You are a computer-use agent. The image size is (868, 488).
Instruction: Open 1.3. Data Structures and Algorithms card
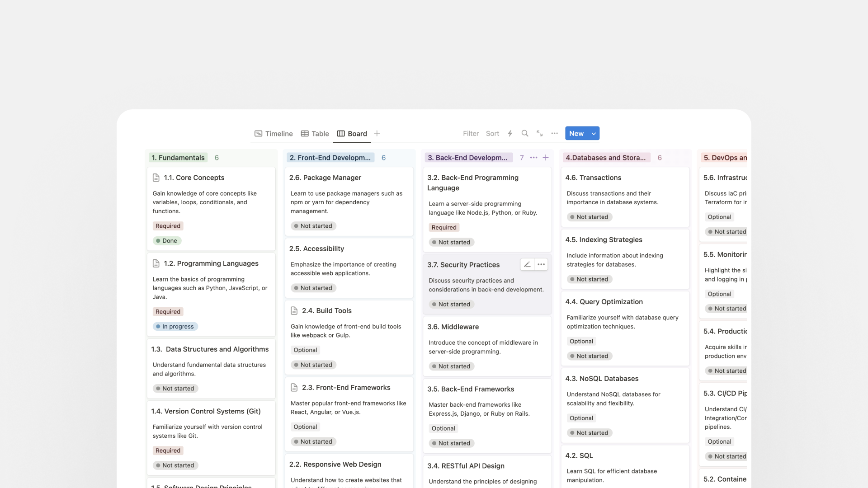point(211,369)
